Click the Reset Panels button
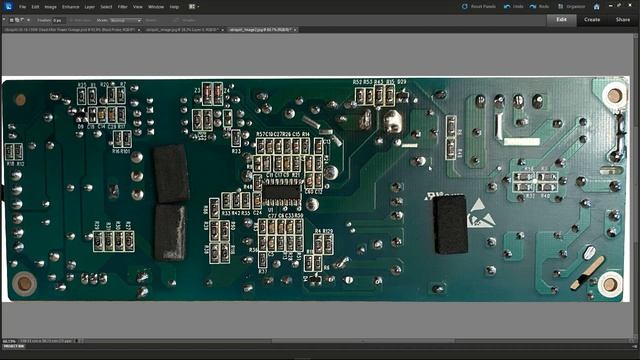 point(478,7)
